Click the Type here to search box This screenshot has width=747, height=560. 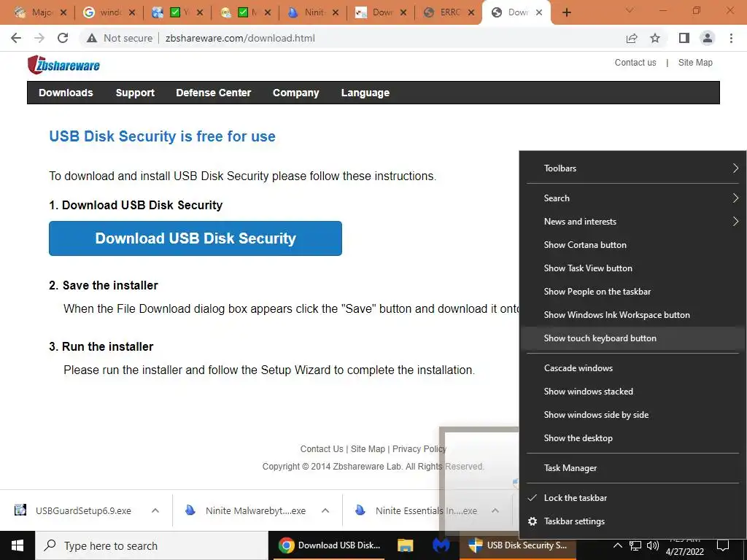152,545
